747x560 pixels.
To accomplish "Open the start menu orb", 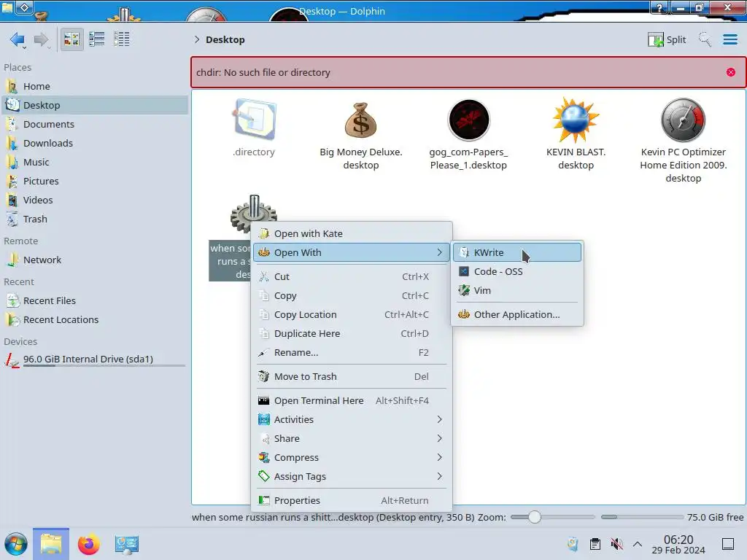I will 16,544.
